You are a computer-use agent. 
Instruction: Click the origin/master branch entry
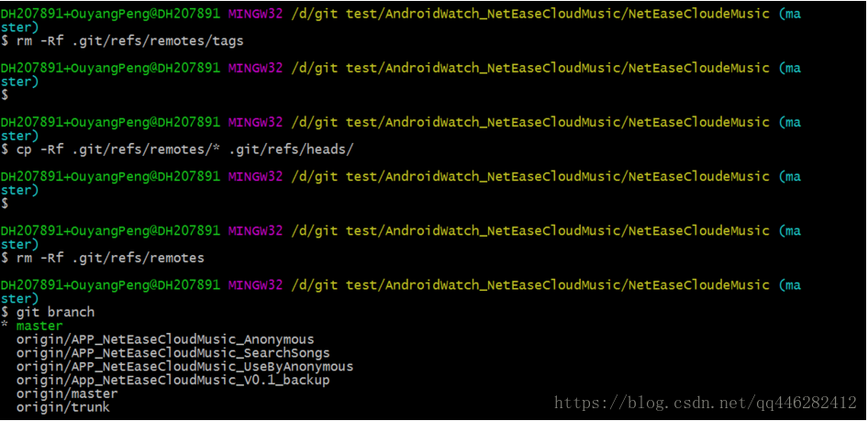point(67,393)
